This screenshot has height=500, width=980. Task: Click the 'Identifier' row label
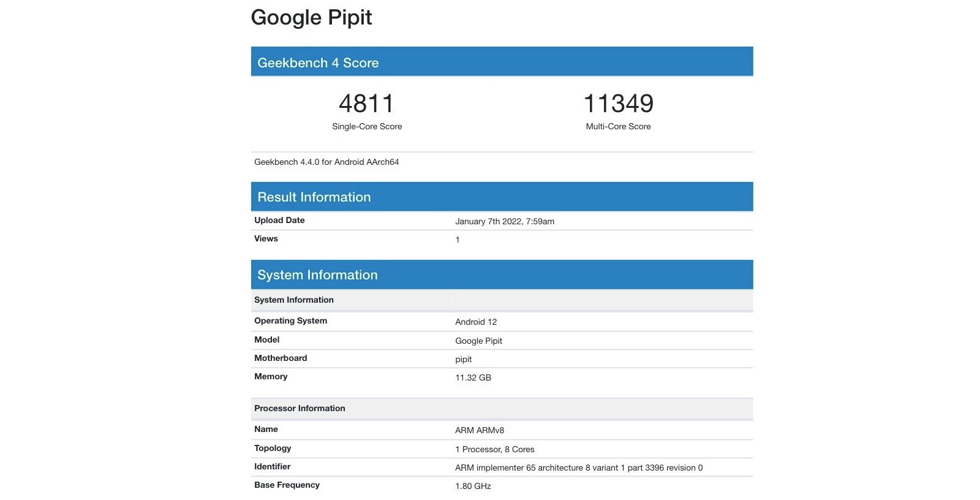click(x=272, y=466)
